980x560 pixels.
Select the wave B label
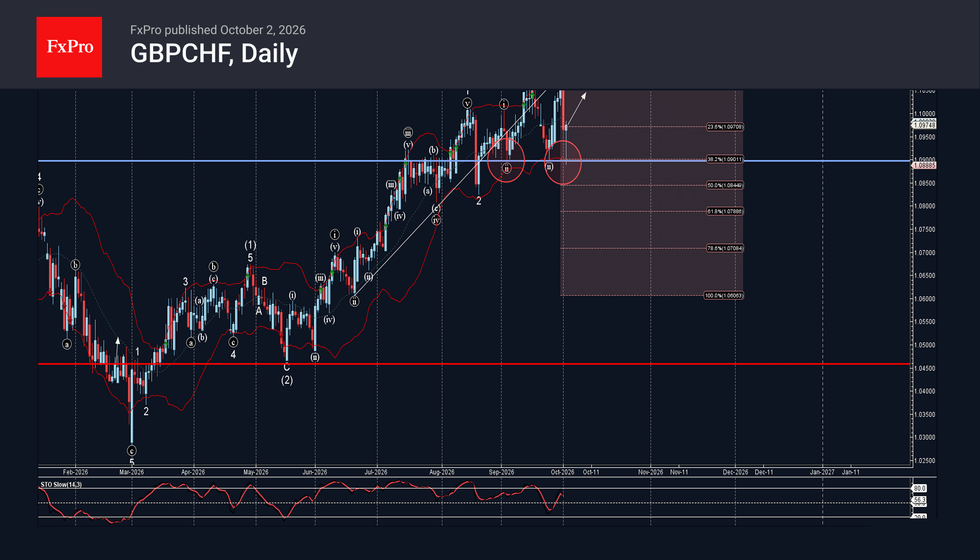[x=265, y=281]
